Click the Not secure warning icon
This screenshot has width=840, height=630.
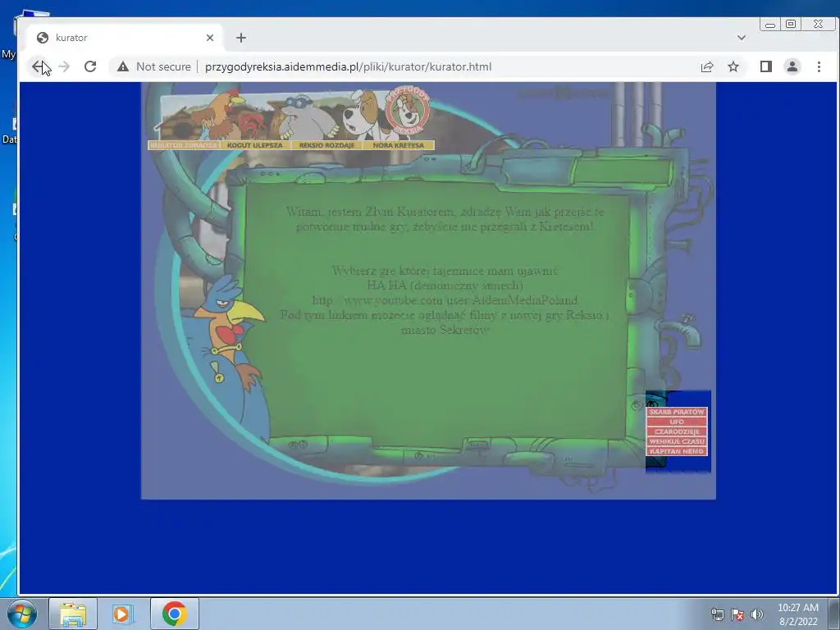[123, 67]
